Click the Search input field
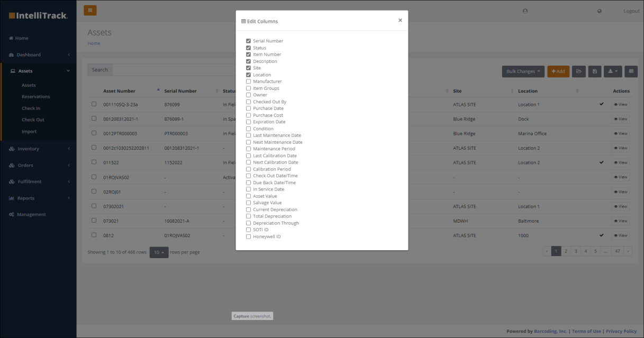Screen dimensions: 644x338 (x=174, y=70)
